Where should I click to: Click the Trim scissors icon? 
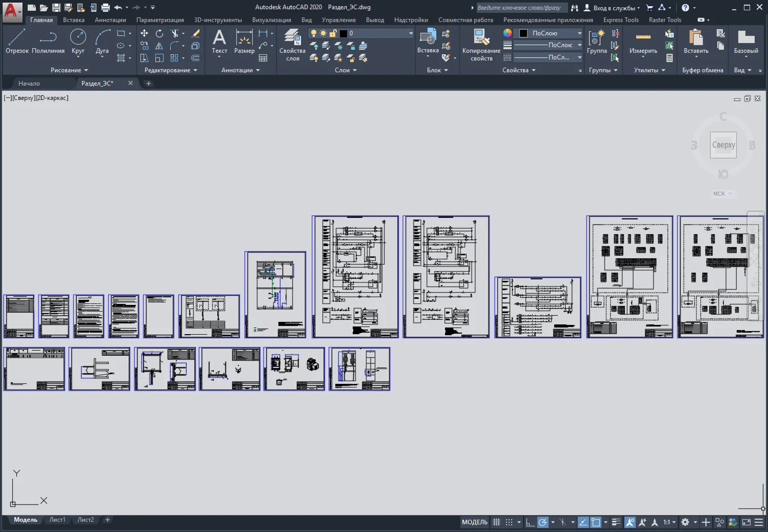(174, 33)
